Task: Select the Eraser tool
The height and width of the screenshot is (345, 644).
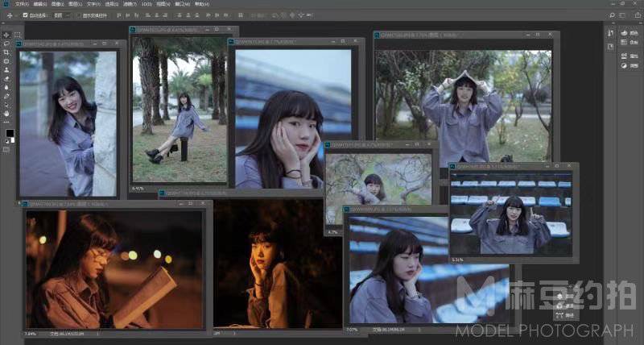Action: coord(6,78)
